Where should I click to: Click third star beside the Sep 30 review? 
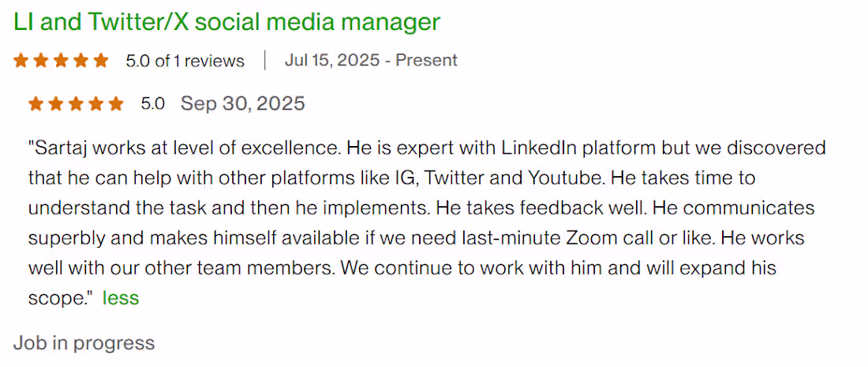[76, 103]
